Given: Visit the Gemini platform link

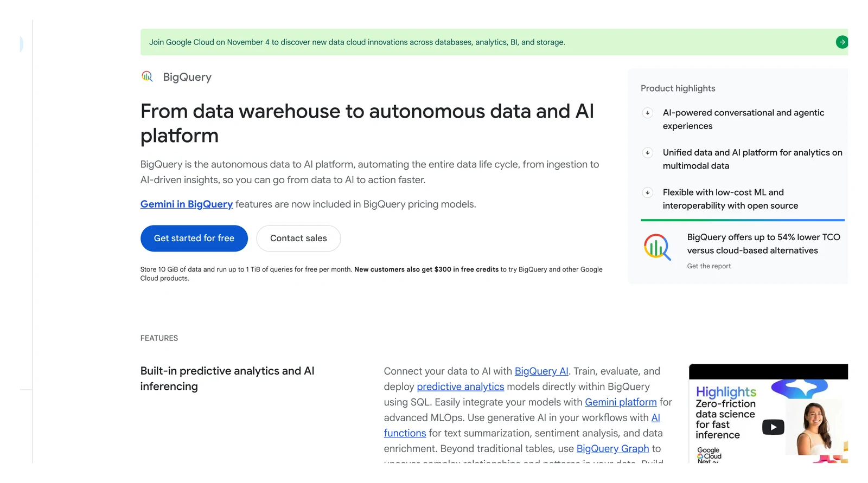Looking at the screenshot, I should tap(621, 402).
